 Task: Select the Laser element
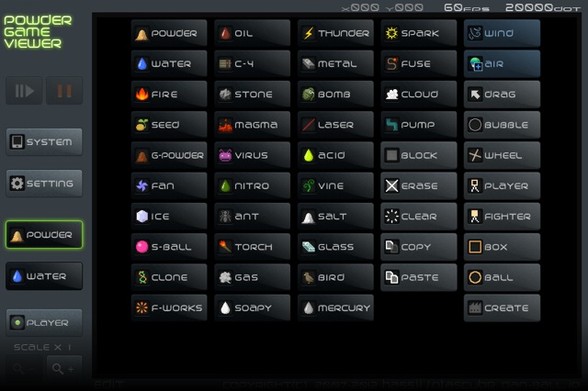(x=335, y=124)
